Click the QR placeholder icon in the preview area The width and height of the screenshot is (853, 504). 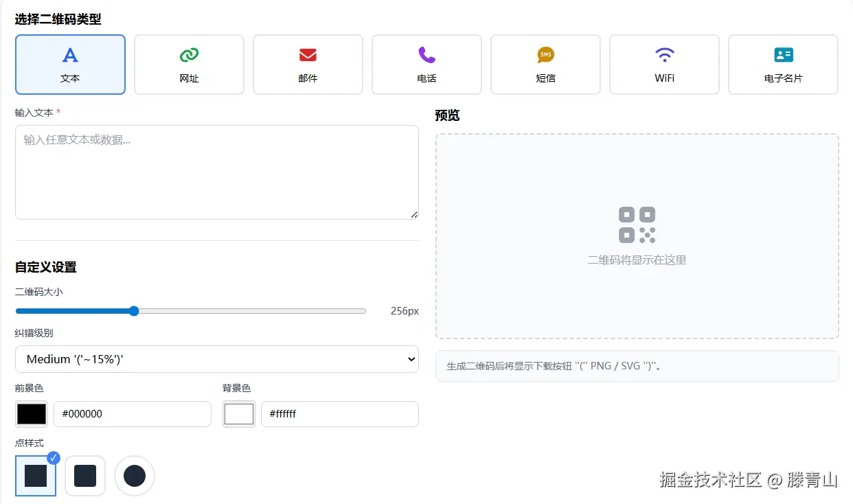636,224
